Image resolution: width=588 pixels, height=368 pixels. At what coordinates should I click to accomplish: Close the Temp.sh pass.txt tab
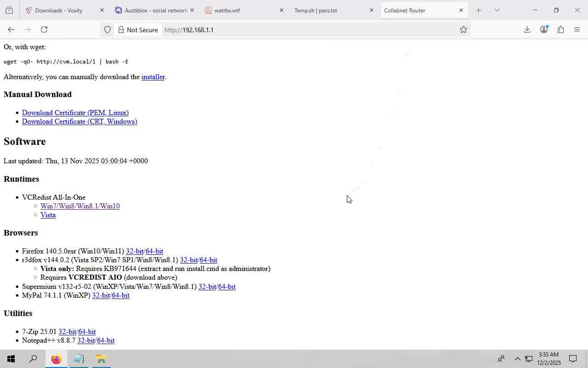372,10
